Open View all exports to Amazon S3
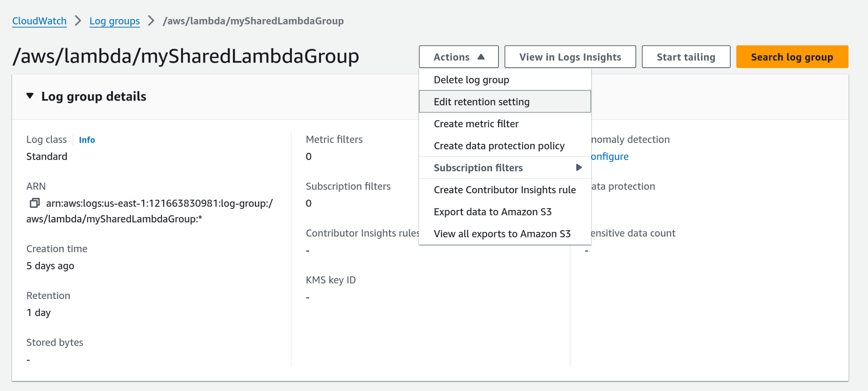This screenshot has width=868, height=391. tap(502, 234)
